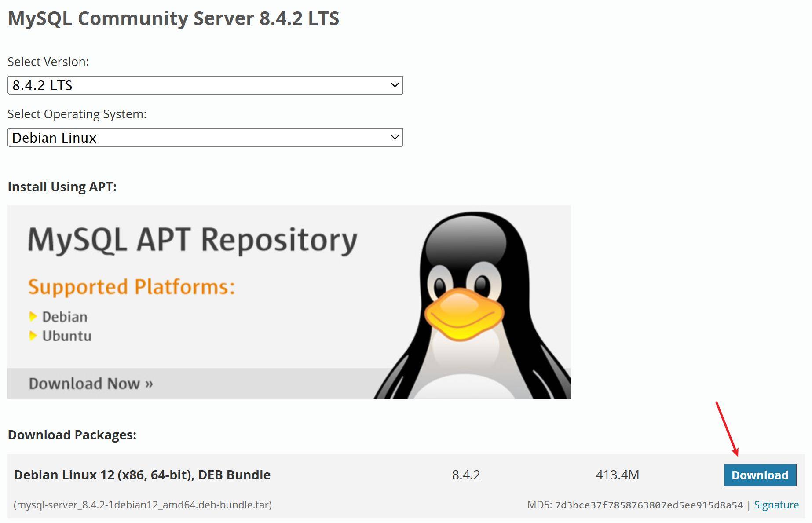
Task: Click the MD5 checksum hash value
Action: click(649, 505)
